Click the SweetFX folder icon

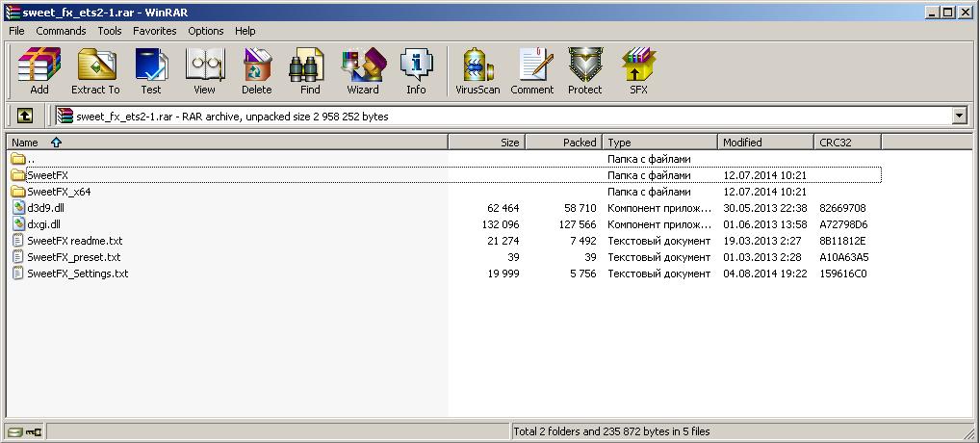(x=18, y=175)
